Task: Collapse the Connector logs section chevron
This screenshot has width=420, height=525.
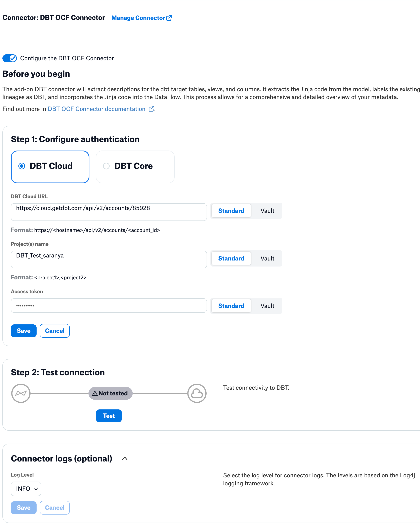Action: click(125, 458)
